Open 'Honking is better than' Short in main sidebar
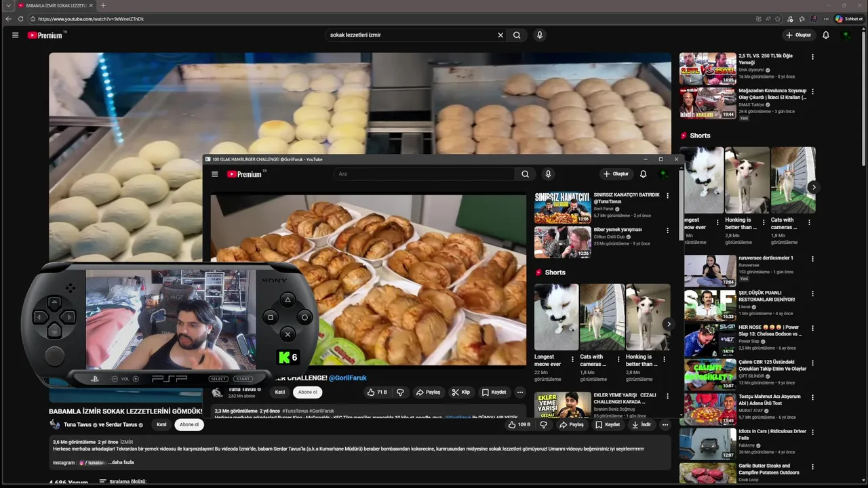This screenshot has width=868, height=488. [x=747, y=180]
